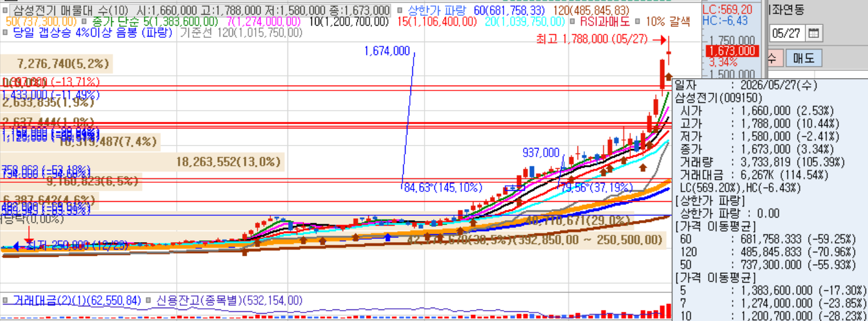This screenshot has width=868, height=321.
Task: Click the 고가 1,788,000 (10.44%) tooltip row
Action: (x=760, y=124)
